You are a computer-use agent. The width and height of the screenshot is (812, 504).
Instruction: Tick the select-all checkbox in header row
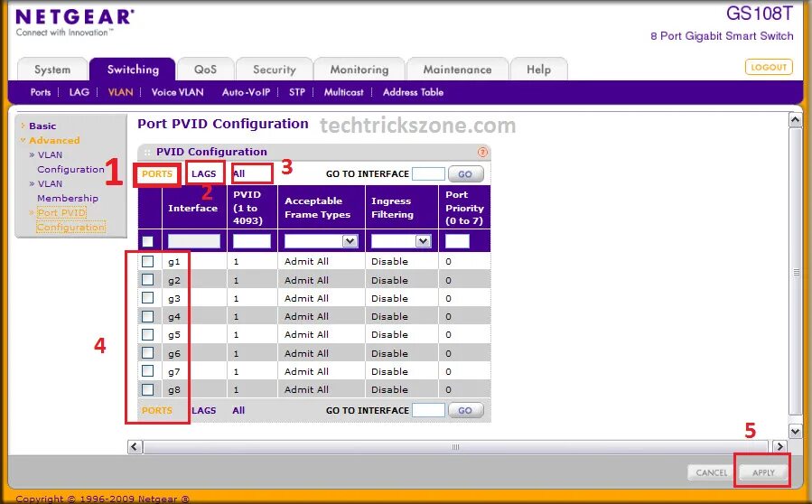pos(147,241)
